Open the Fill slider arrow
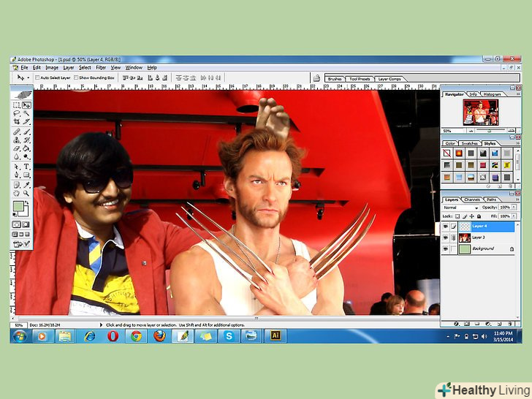 [x=514, y=216]
